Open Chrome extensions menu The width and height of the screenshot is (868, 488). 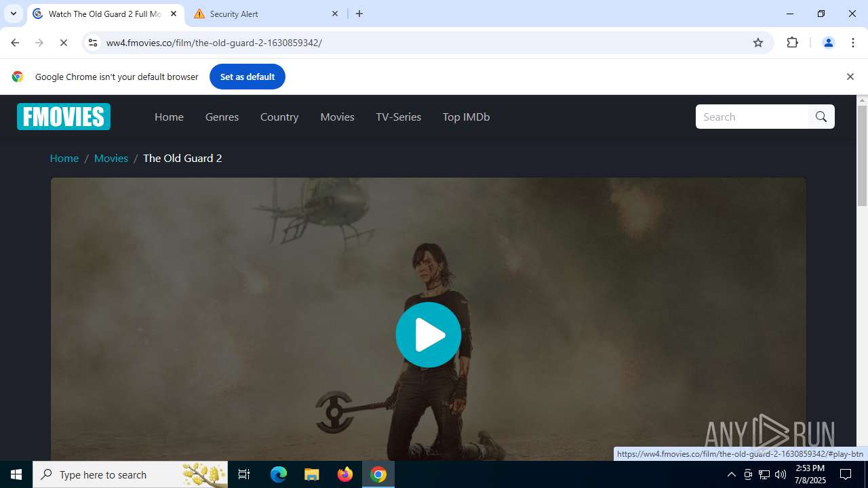coord(793,43)
